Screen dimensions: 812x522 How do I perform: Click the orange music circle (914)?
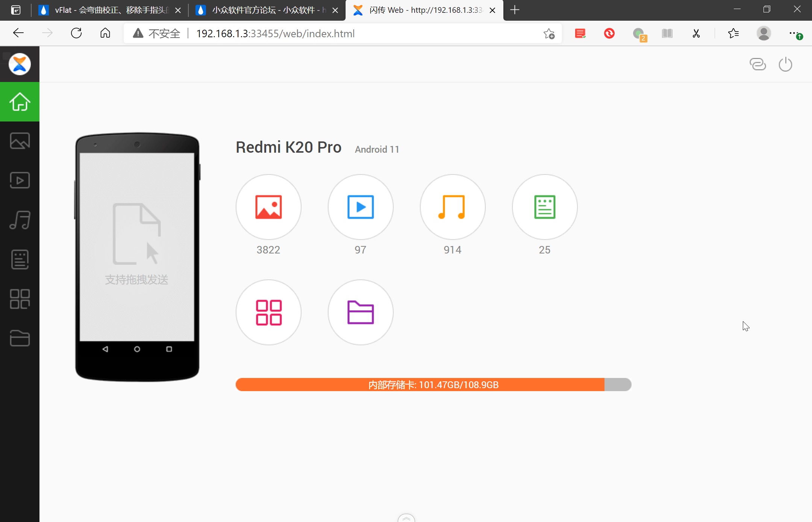(453, 207)
